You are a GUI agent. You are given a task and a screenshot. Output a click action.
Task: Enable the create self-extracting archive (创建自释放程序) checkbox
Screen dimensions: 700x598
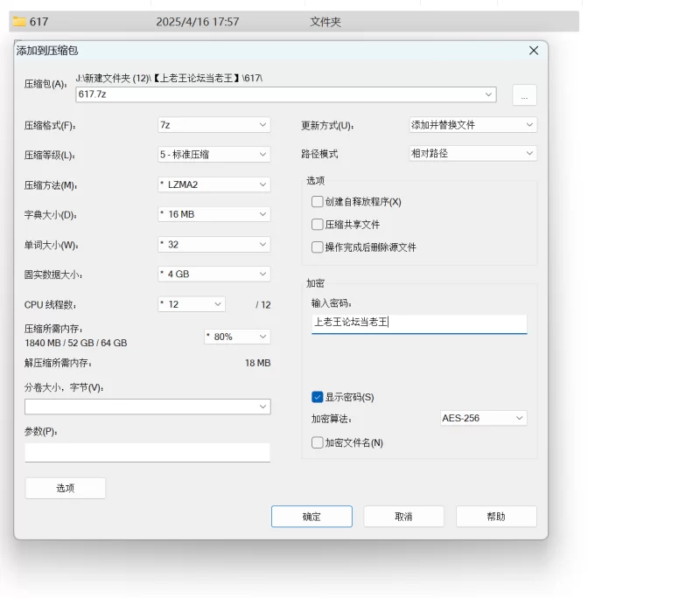318,202
